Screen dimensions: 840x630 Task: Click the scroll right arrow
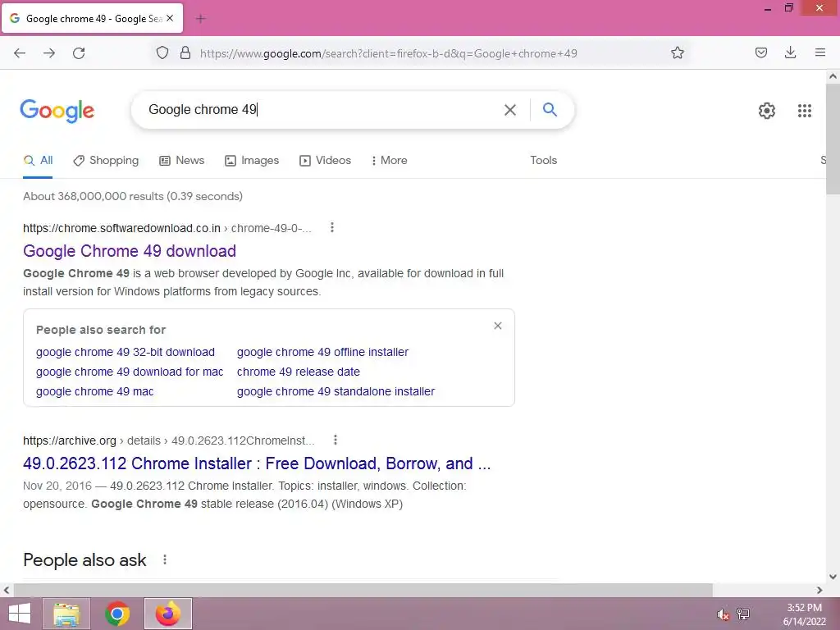click(x=819, y=590)
